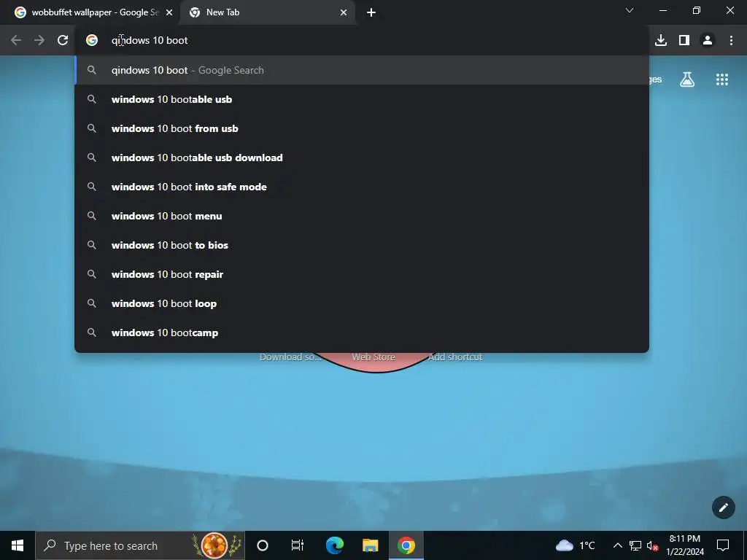Viewport: 747px width, 560px height.
Task: Click the browser forward arrow
Action: (39, 41)
